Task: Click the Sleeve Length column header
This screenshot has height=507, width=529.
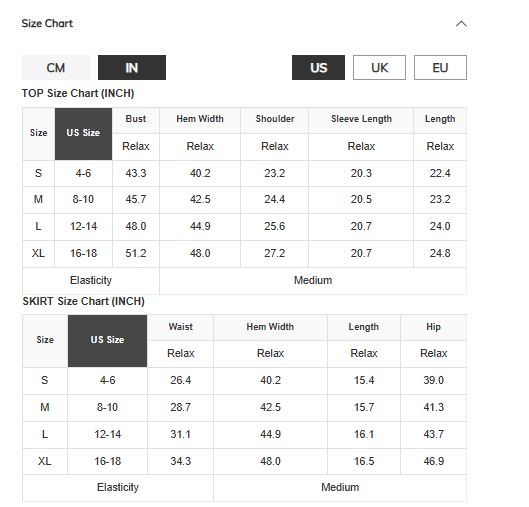Action: [x=361, y=120]
